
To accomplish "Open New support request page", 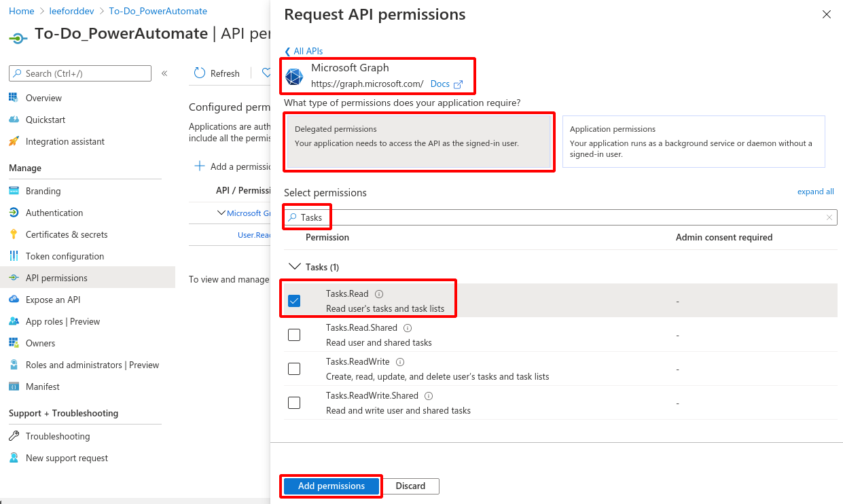I will pyautogui.click(x=67, y=458).
